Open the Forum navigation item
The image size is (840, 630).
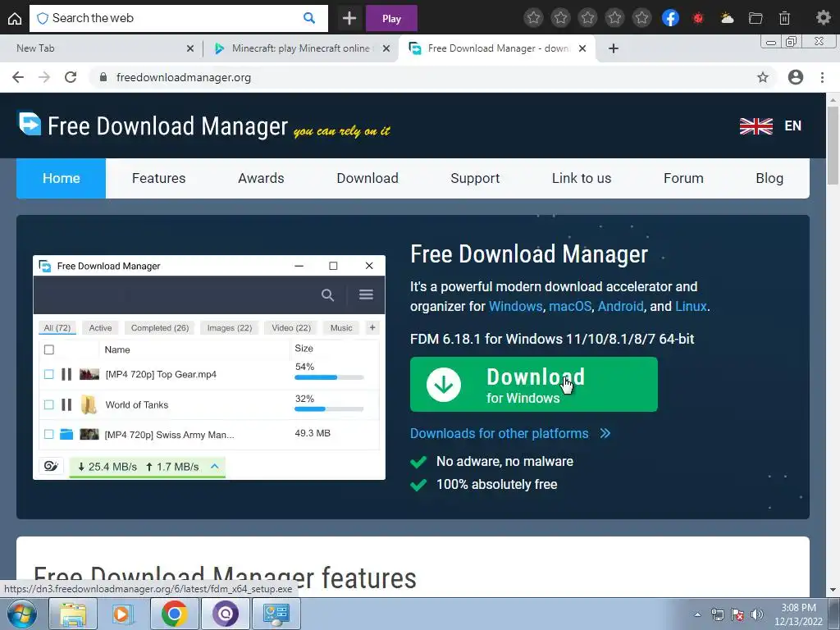tap(683, 178)
